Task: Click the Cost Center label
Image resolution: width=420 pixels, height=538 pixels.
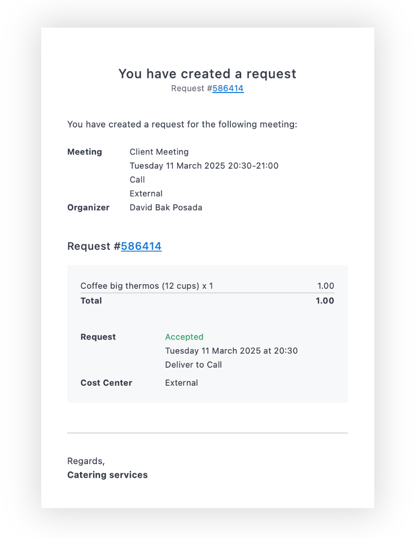Action: click(x=106, y=383)
